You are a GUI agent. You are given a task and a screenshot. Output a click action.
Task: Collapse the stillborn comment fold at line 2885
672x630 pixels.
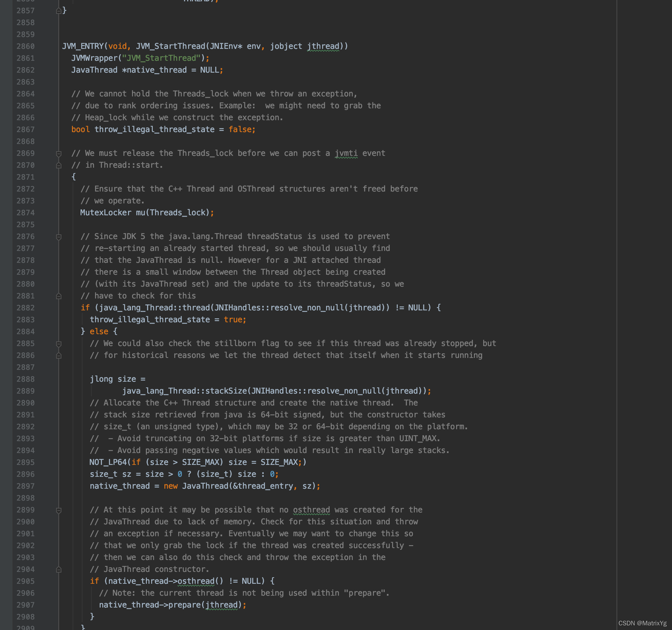pos(58,344)
